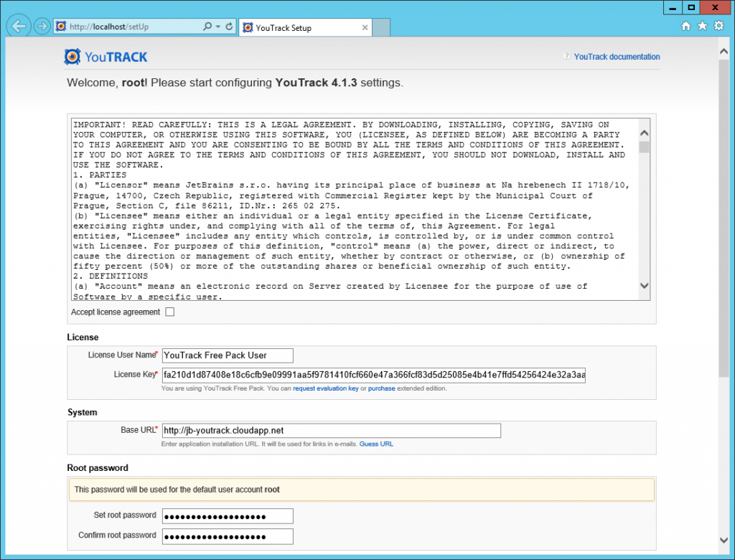
Task: Click the Set root password field
Action: tap(228, 516)
